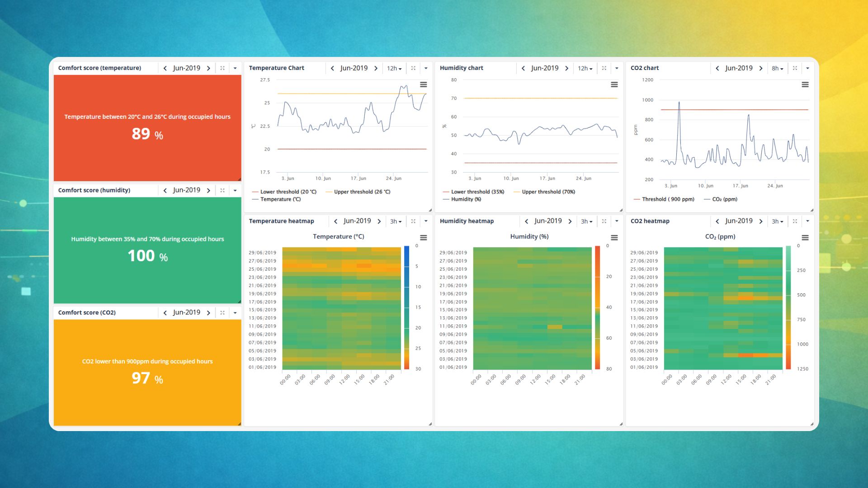Click Jun-2019 label in CO2 heatmap header
Viewport: 868px width, 488px height.
point(739,221)
